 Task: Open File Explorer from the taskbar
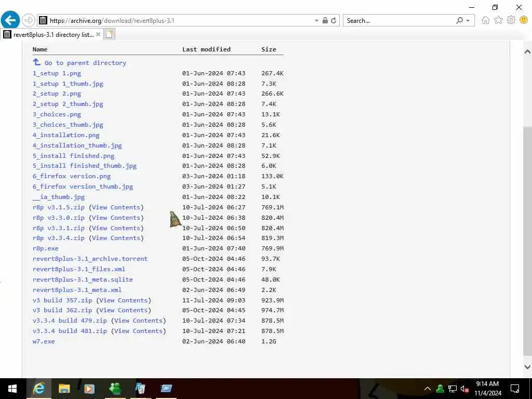tap(64, 389)
